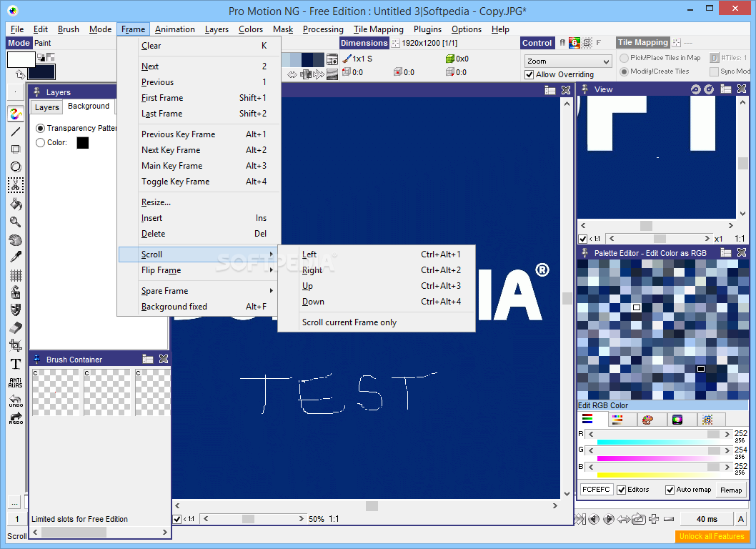Image resolution: width=756 pixels, height=549 pixels.
Task: Select the Line tool
Action: pos(16,132)
